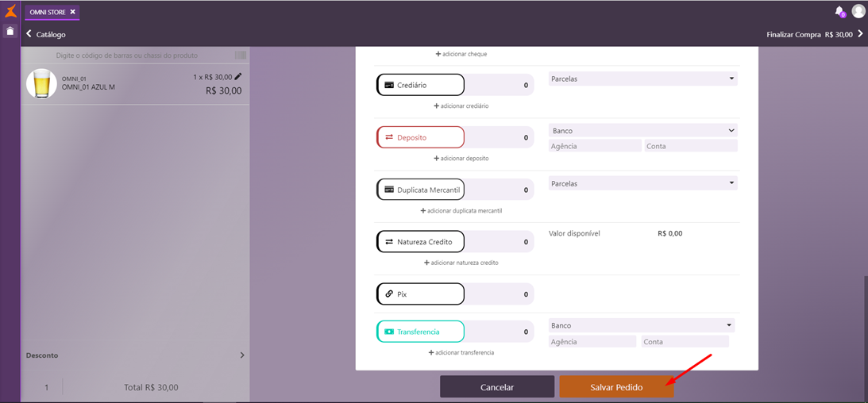Open the notifications bell icon

839,11
